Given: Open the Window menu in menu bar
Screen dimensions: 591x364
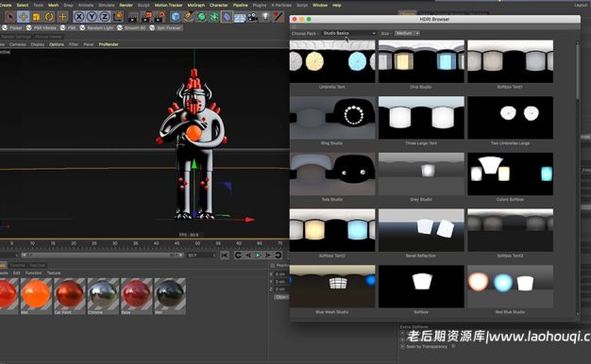Looking at the screenshot, I should point(320,6).
